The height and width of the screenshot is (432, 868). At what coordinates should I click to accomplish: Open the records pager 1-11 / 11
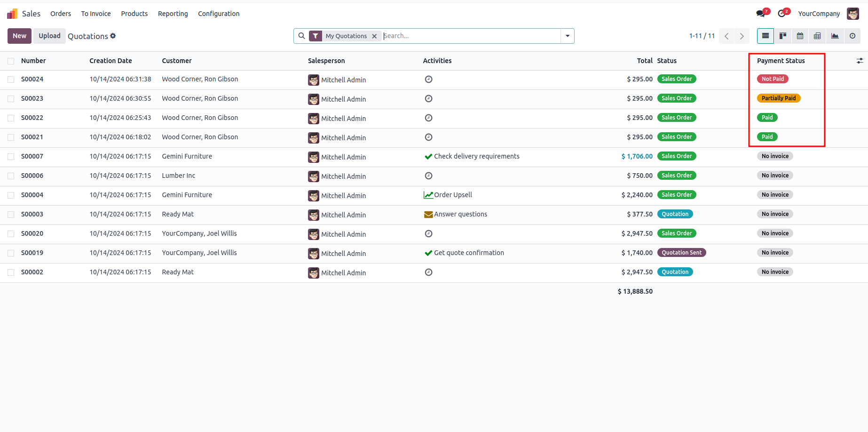pos(702,36)
